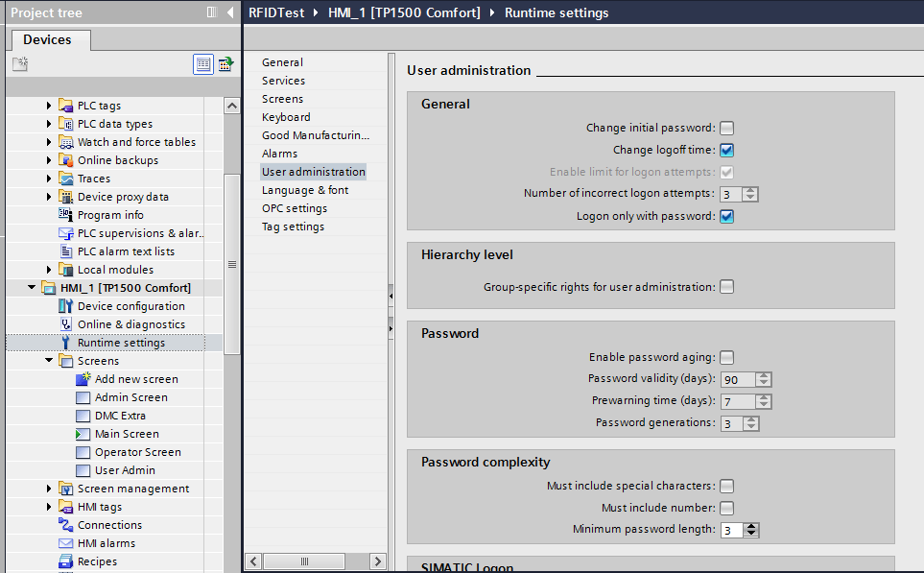
Task: Click the HMI alarms envelope icon
Action: pos(66,543)
